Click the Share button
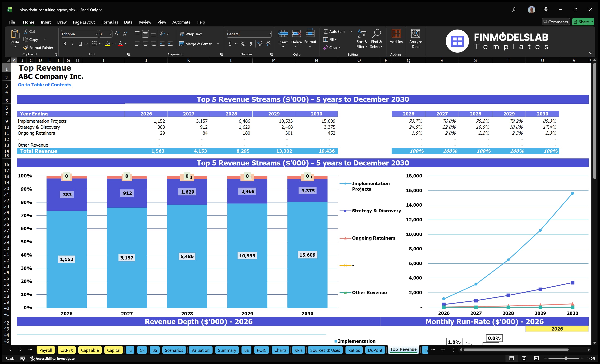Viewport: 600px width, 364px height. click(x=583, y=22)
